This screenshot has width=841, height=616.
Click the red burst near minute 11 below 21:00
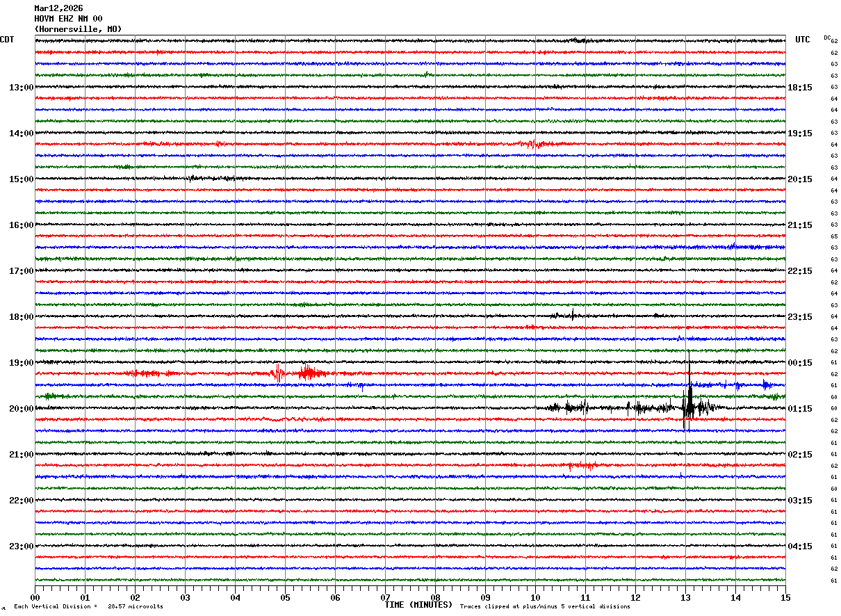(x=581, y=465)
